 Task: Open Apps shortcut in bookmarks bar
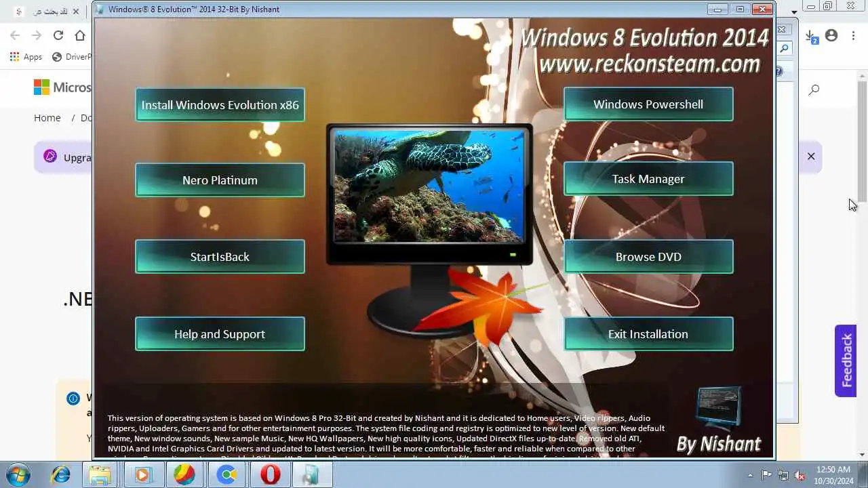click(26, 57)
